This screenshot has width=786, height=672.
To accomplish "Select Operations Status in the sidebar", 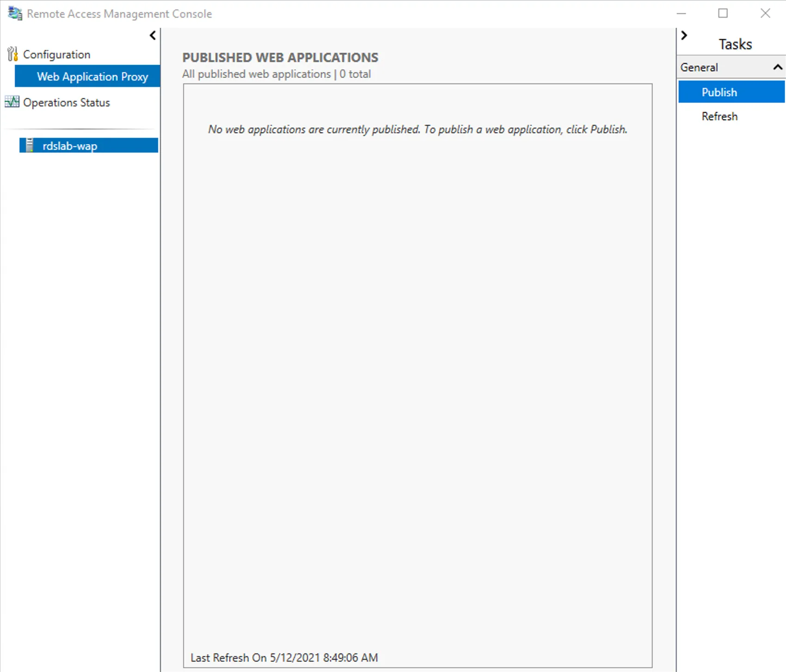I will tap(66, 102).
